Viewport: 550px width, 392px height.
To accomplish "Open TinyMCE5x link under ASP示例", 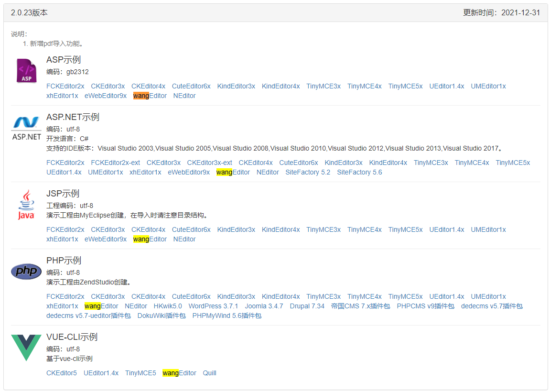I will point(405,87).
